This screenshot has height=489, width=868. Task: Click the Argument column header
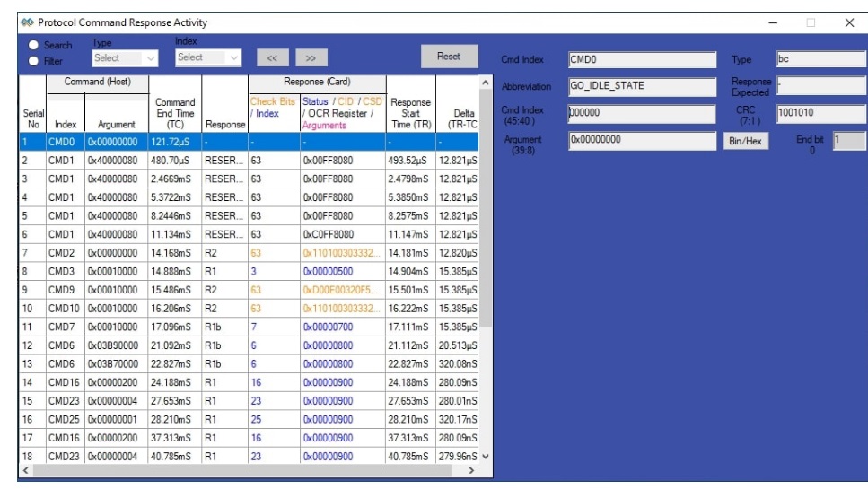(117, 113)
